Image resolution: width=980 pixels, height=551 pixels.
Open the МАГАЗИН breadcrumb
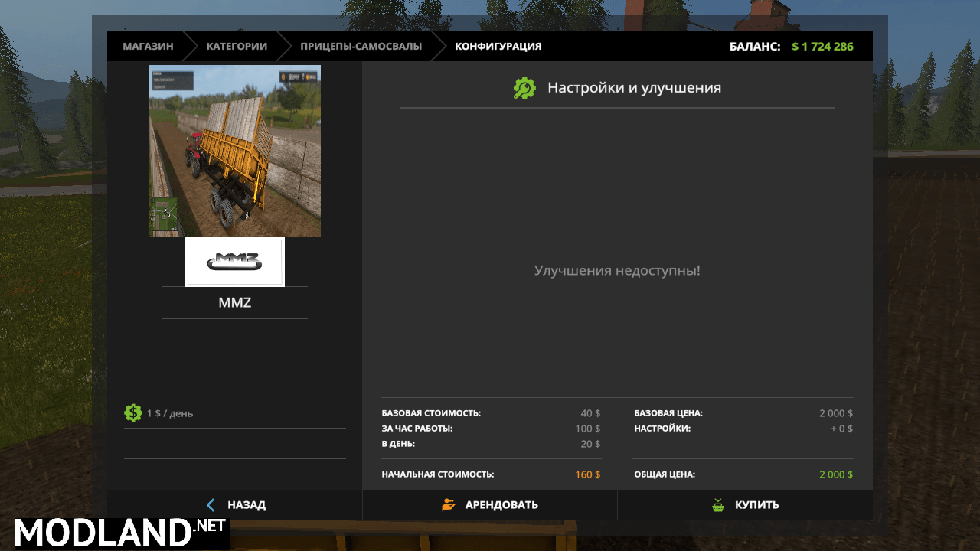pos(148,47)
